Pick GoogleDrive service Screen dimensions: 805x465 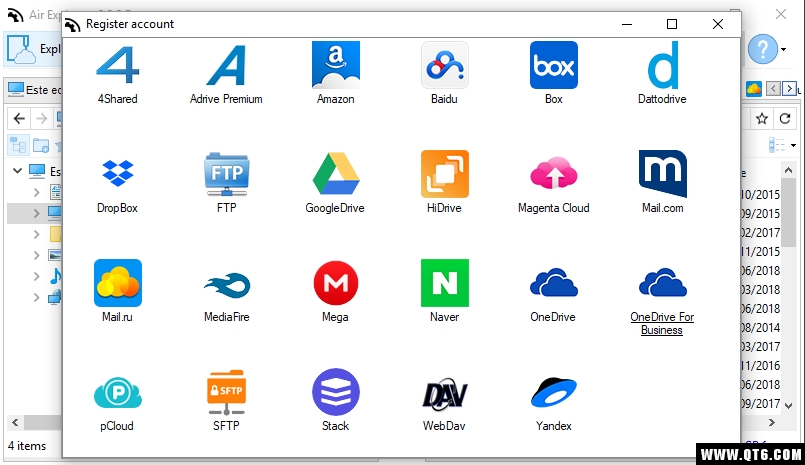335,183
